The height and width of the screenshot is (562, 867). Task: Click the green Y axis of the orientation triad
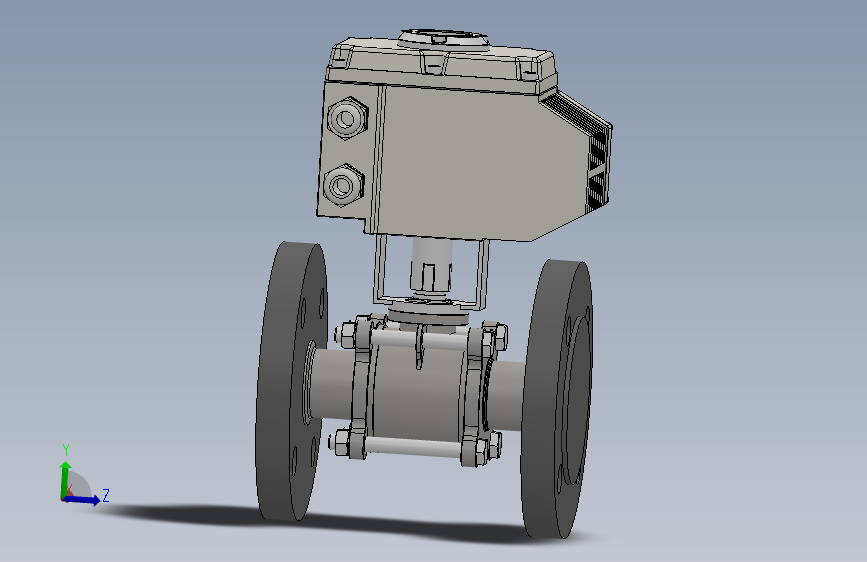[65, 479]
